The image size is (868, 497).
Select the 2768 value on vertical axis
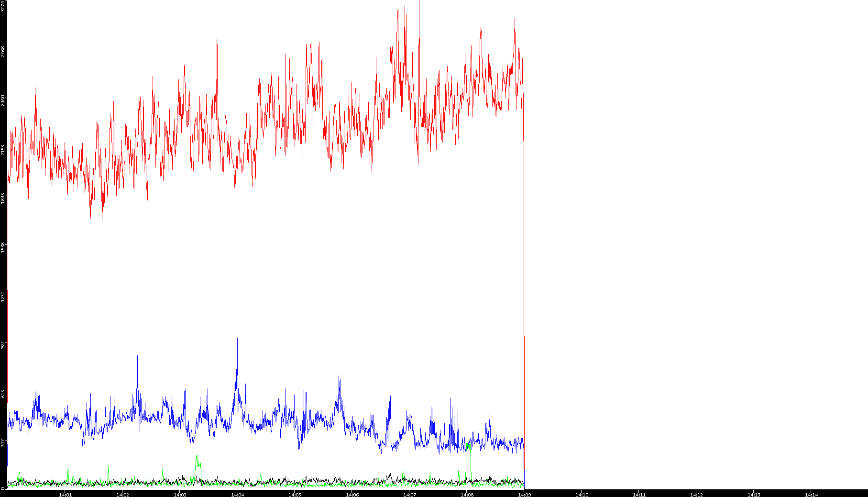[3, 52]
